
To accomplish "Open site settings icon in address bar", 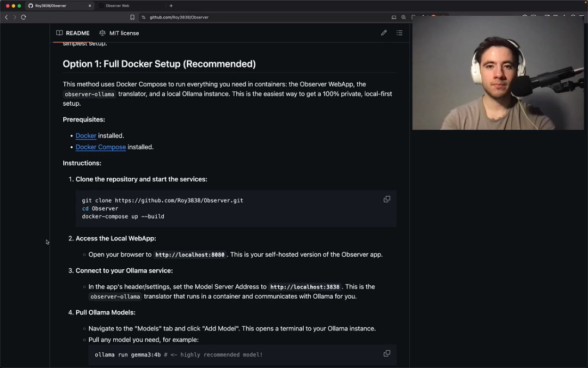I will (x=143, y=17).
